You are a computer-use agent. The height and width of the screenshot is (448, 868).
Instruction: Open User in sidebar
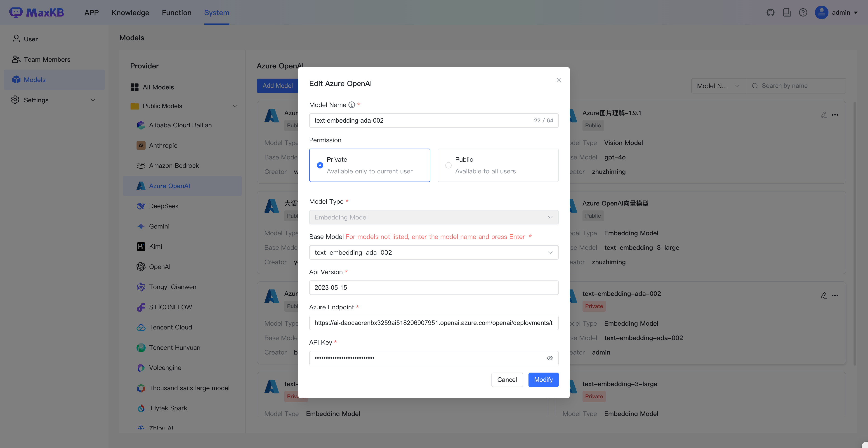point(54,39)
